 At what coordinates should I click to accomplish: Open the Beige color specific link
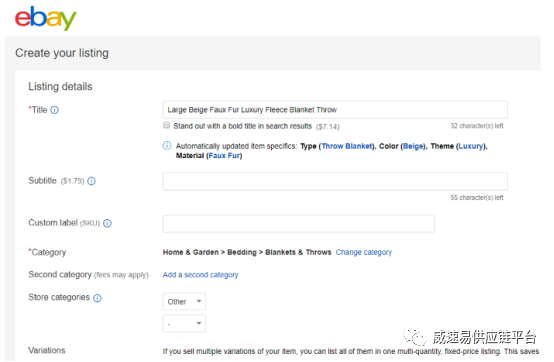click(413, 146)
